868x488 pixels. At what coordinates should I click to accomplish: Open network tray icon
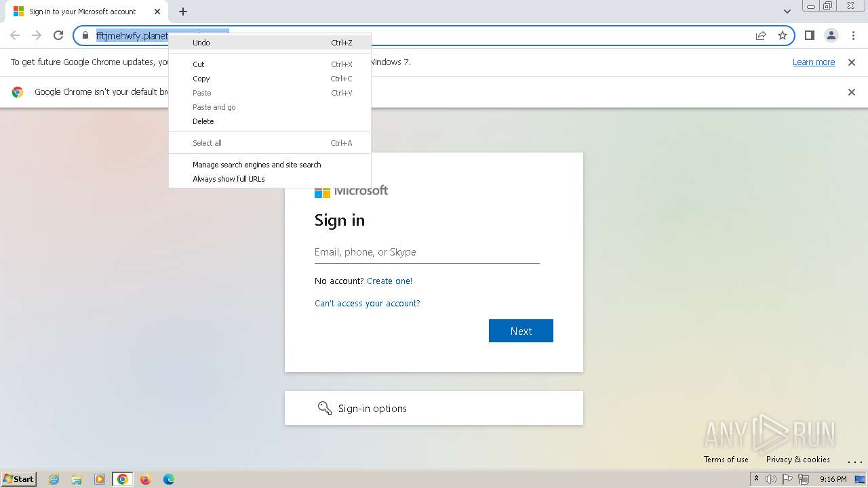click(x=804, y=479)
